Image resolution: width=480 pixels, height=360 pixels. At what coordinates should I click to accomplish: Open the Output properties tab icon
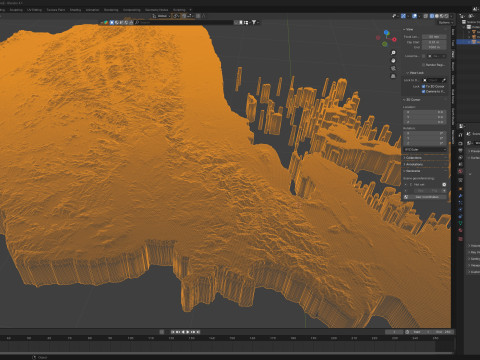pyautogui.click(x=460, y=151)
